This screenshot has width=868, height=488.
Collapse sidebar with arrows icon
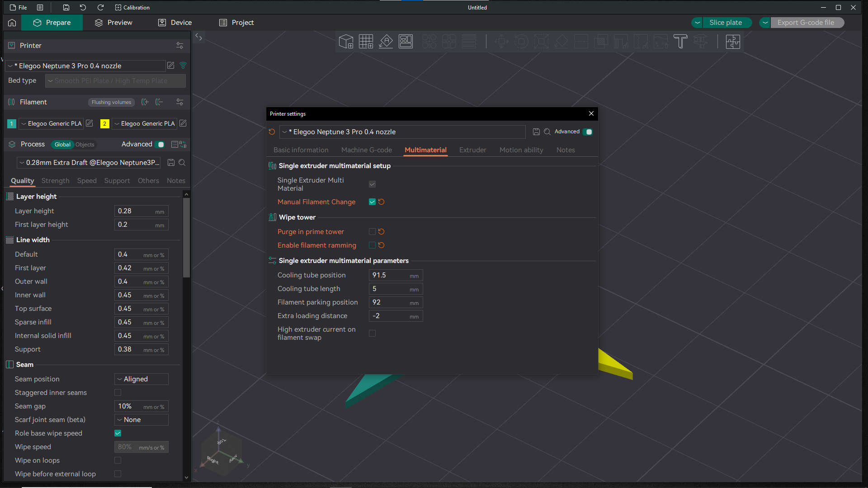pos(198,37)
